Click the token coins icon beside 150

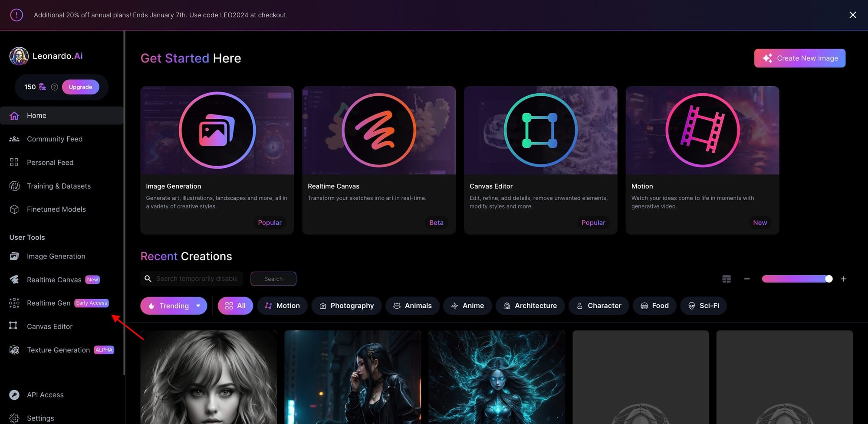tap(42, 87)
